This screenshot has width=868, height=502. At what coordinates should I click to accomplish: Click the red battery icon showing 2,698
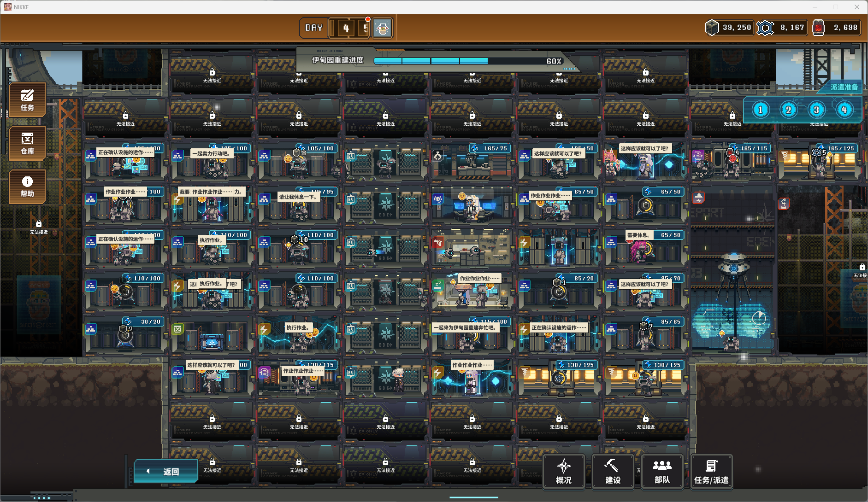click(x=818, y=28)
